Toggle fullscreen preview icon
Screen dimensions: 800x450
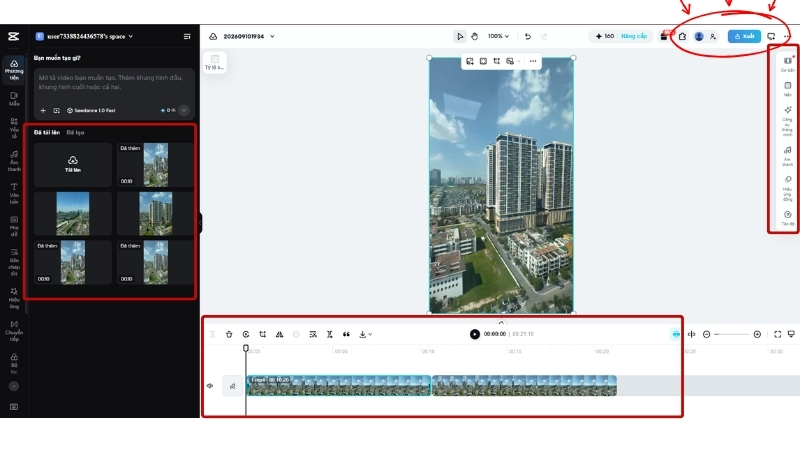tap(778, 334)
